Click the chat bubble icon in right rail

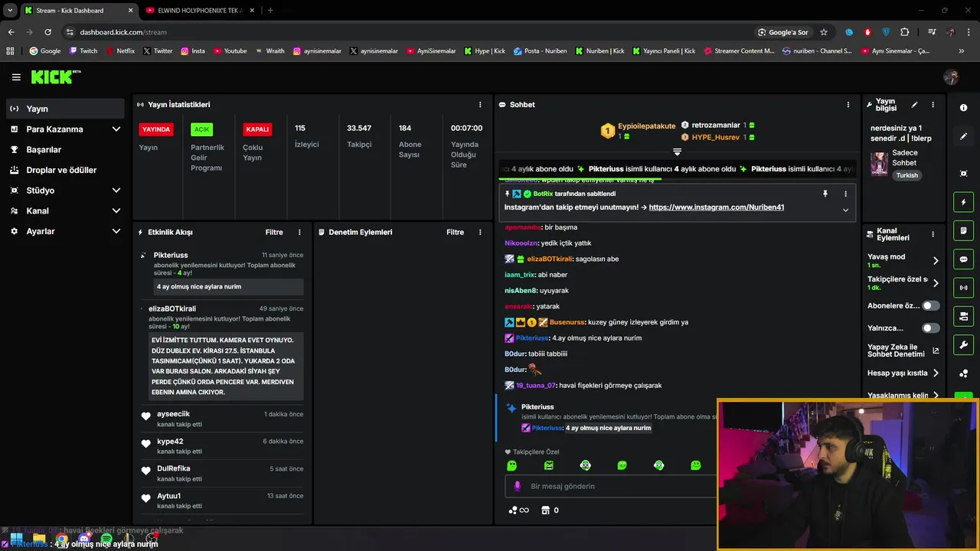[x=963, y=259]
